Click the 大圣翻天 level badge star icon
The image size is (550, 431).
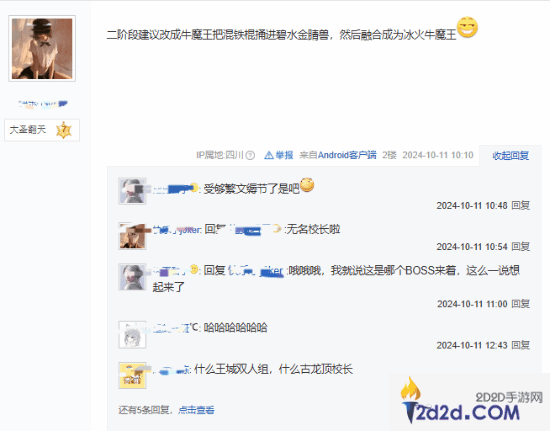pyautogui.click(x=64, y=130)
